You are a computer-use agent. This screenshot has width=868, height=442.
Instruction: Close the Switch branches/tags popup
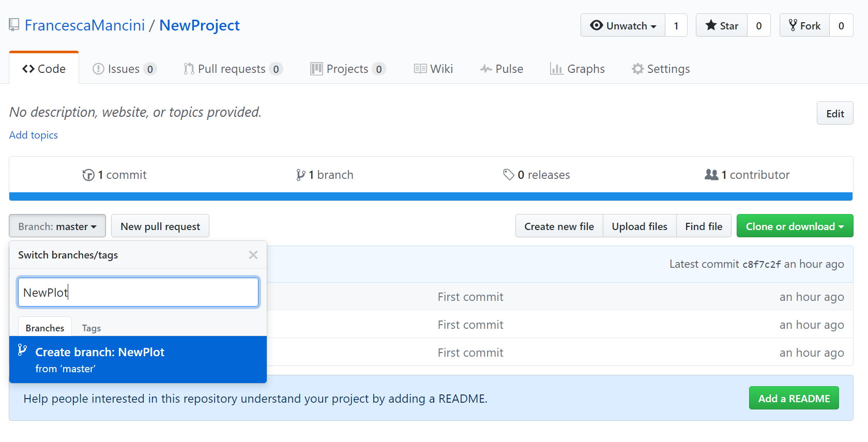click(x=253, y=255)
